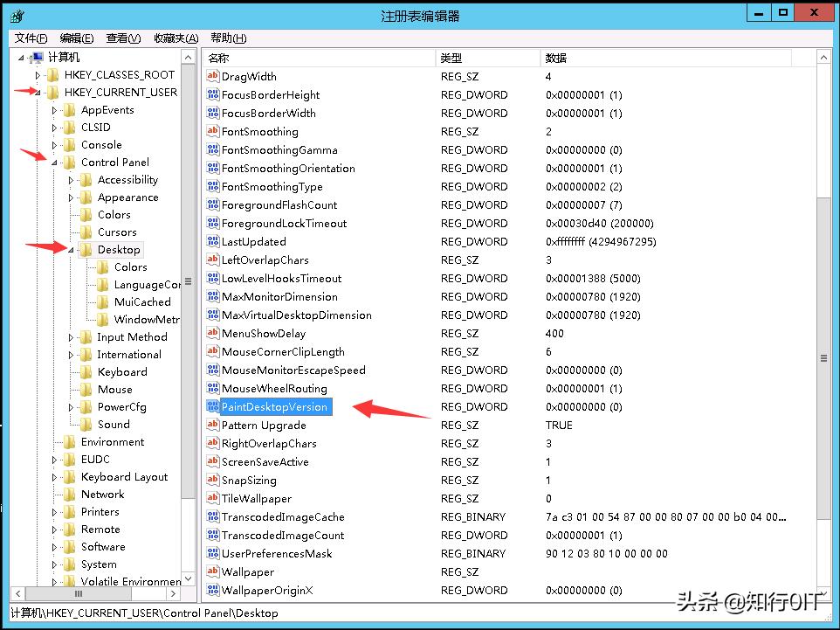Select the TranscodedImageCache binary value icon

coord(212,516)
